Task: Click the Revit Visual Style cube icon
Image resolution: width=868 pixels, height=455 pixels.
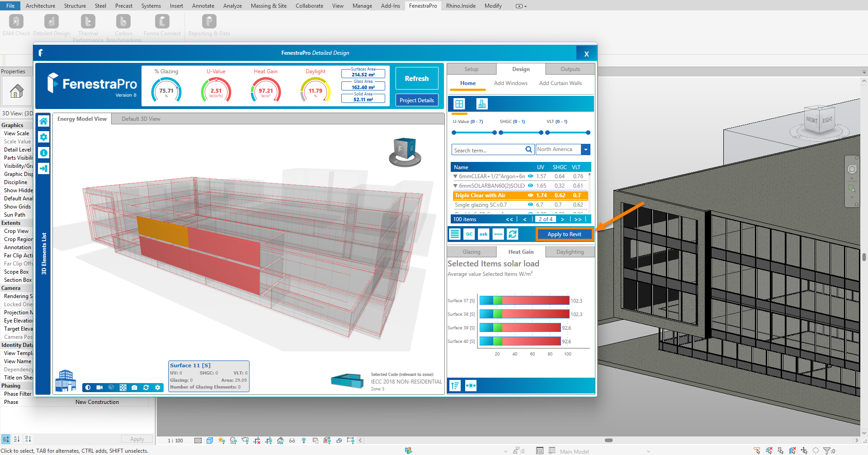Action: (x=210, y=440)
